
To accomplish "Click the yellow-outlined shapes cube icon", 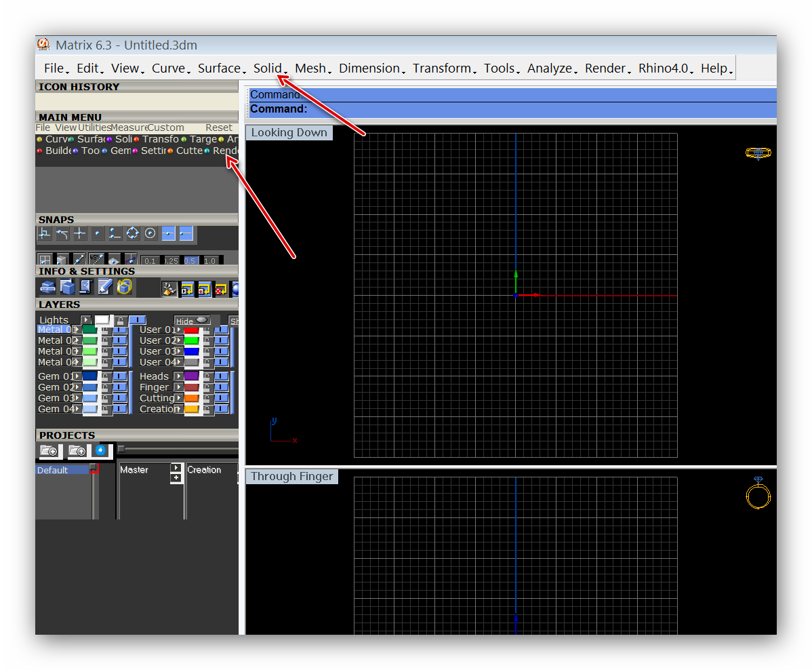I will click(x=124, y=287).
